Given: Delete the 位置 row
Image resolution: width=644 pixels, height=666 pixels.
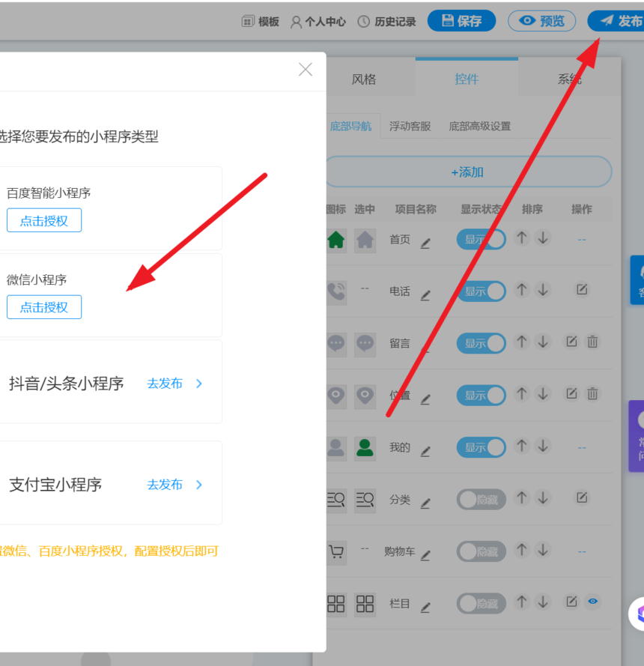Looking at the screenshot, I should pos(592,394).
